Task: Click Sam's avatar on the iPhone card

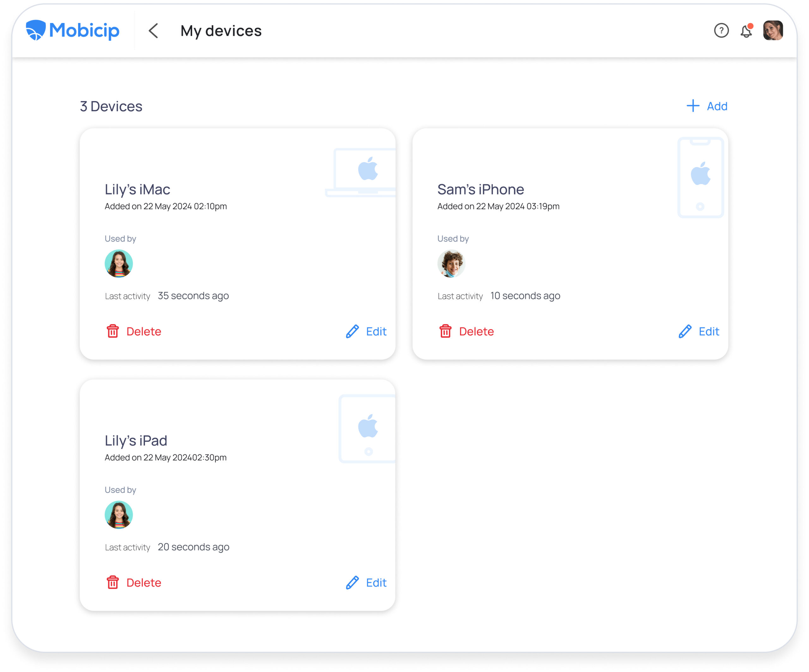Action: [451, 264]
